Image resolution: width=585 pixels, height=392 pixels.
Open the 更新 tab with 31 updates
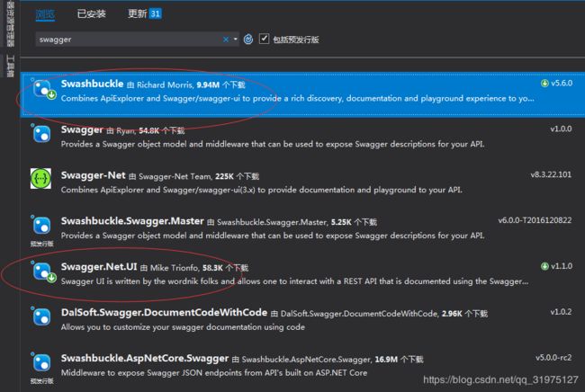[144, 13]
